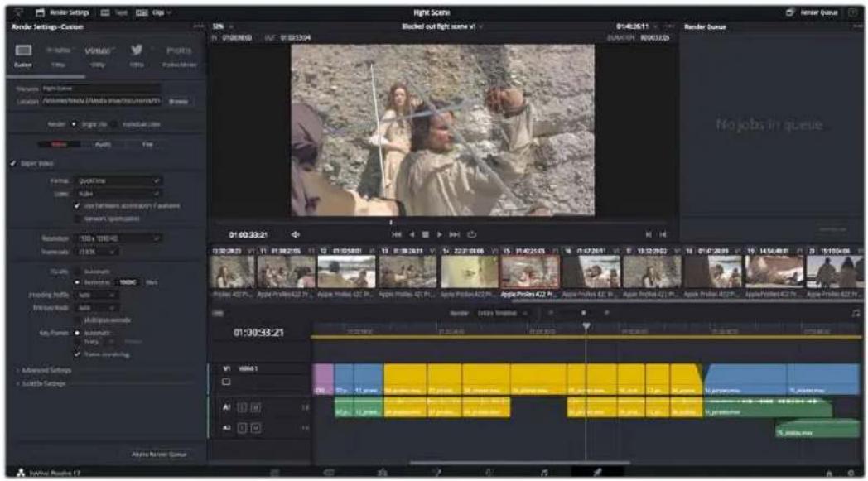Select clip thumbnail number 19
The height and width of the screenshot is (481, 868).
click(x=774, y=272)
